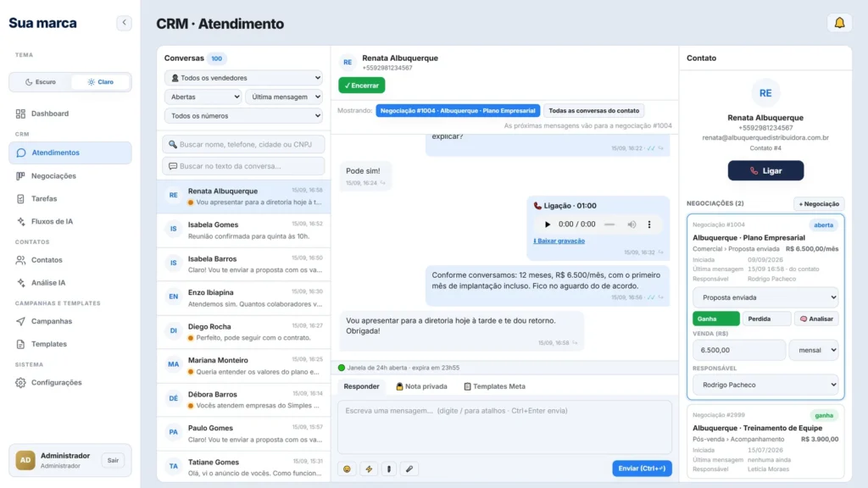This screenshot has width=868, height=488.
Task: Open Atendimentos in sidebar
Action: coord(70,152)
